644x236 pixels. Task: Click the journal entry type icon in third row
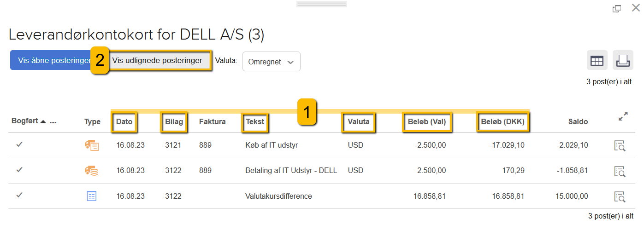pos(92,196)
